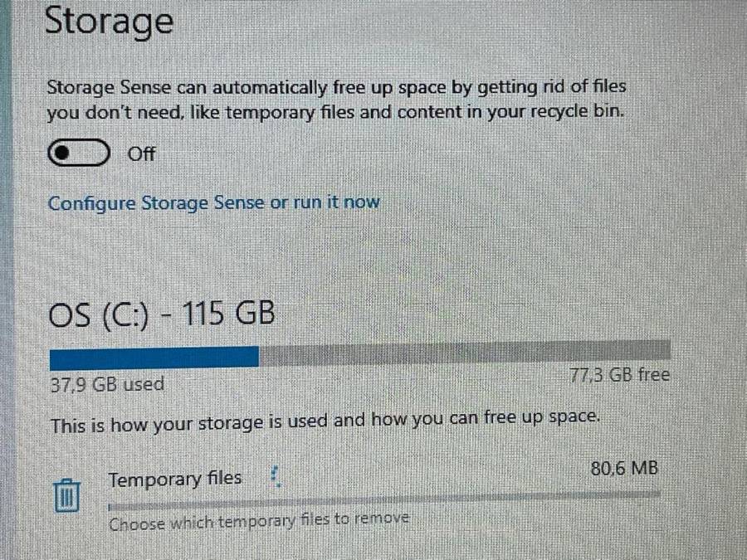The image size is (747, 560).
Task: Select Choose which temporary files to remove
Action: 259,521
